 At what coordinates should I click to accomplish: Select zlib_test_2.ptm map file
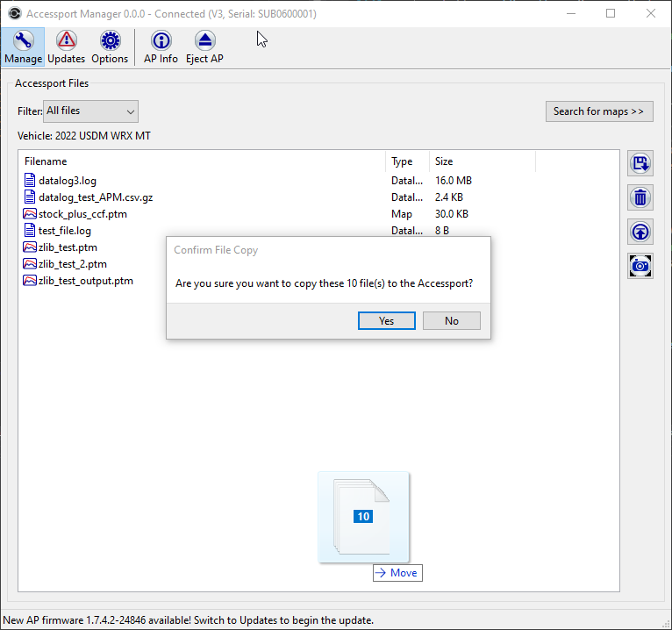pyautogui.click(x=65, y=264)
